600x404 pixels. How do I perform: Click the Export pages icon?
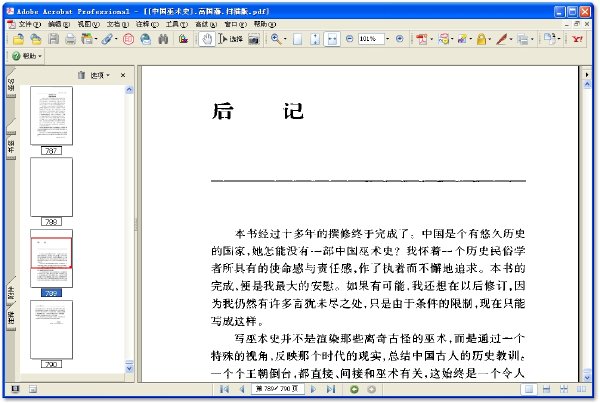550,39
